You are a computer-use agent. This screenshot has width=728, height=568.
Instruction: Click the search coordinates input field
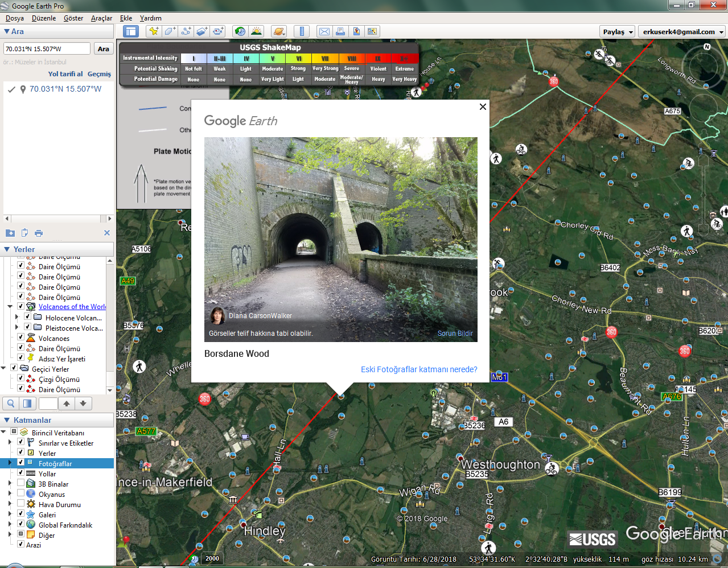[x=47, y=49]
